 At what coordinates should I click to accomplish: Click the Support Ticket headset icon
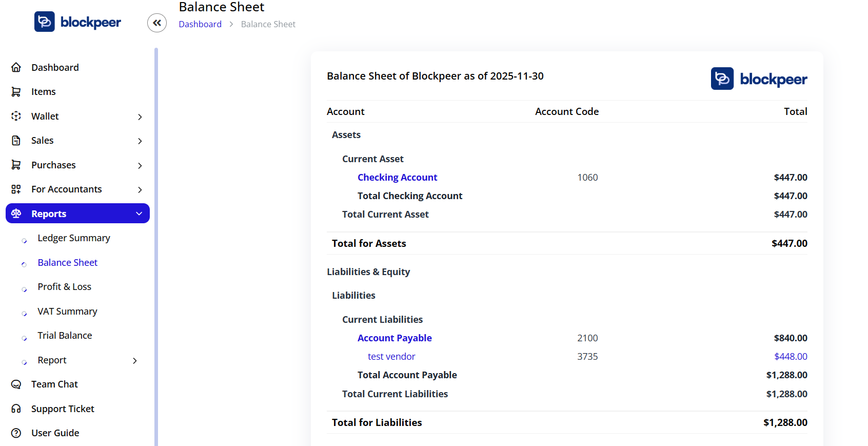(x=16, y=409)
